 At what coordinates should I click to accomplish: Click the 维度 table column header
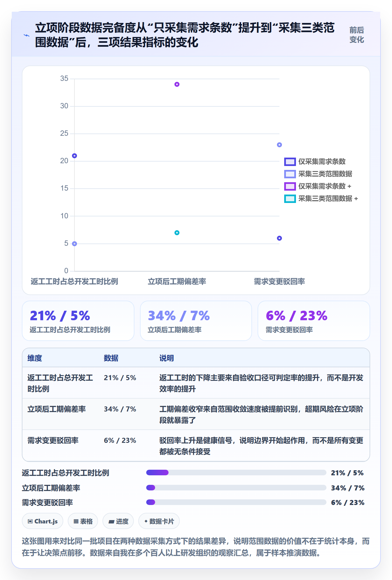pyautogui.click(x=35, y=358)
